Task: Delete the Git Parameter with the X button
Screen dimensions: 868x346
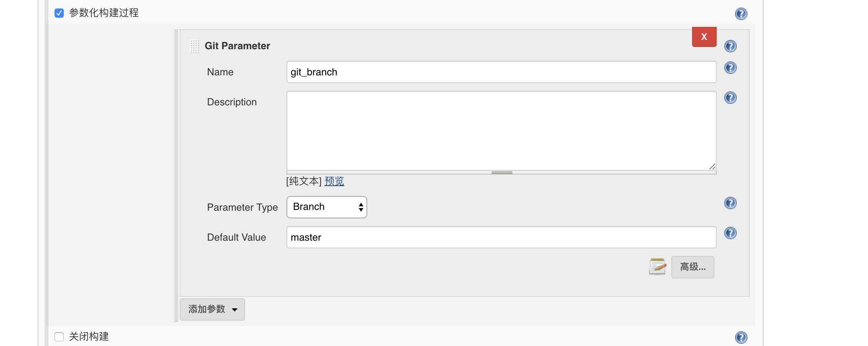Action: [704, 37]
